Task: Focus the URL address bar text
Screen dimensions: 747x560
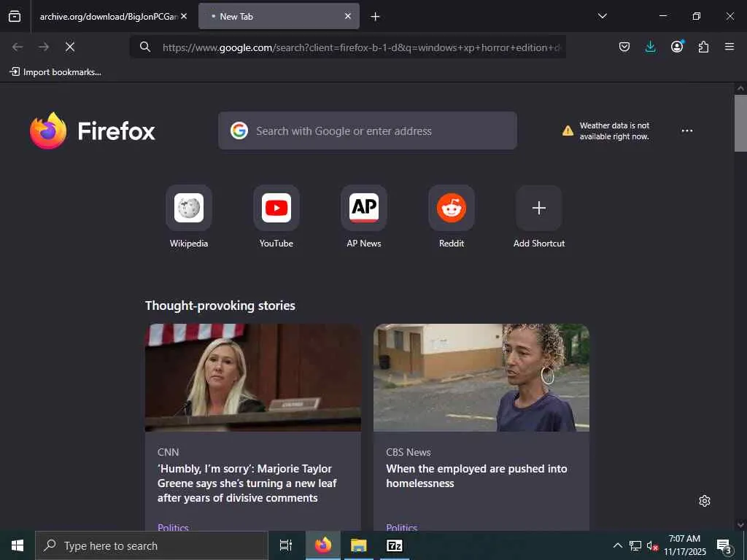Action: [362, 47]
